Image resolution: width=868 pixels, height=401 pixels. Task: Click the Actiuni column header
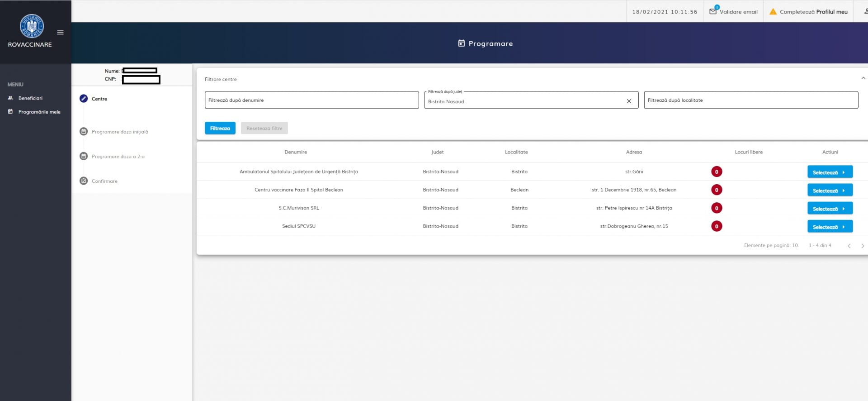coord(830,152)
